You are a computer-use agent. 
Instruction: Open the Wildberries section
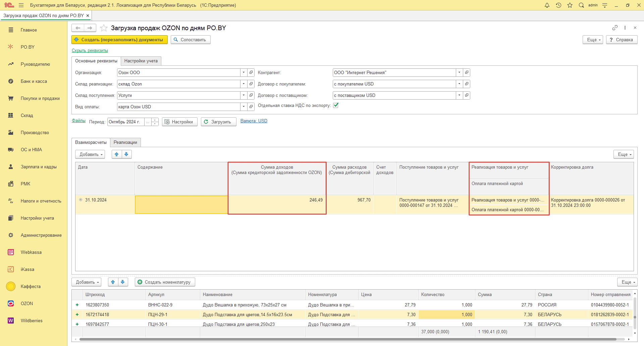(x=32, y=321)
